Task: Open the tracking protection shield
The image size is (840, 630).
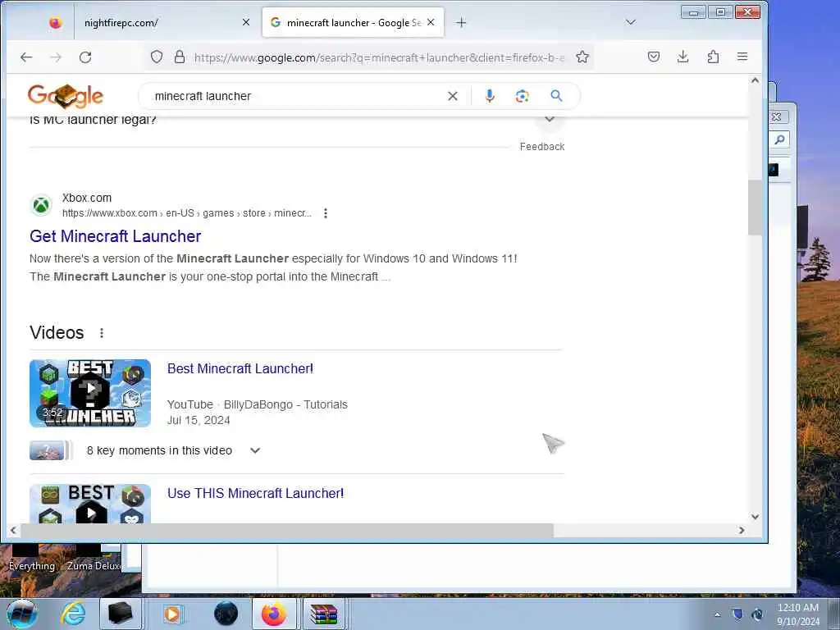Action: (157, 57)
